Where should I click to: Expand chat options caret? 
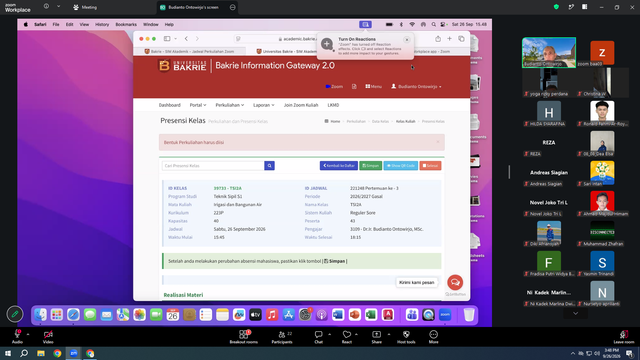[329, 334]
